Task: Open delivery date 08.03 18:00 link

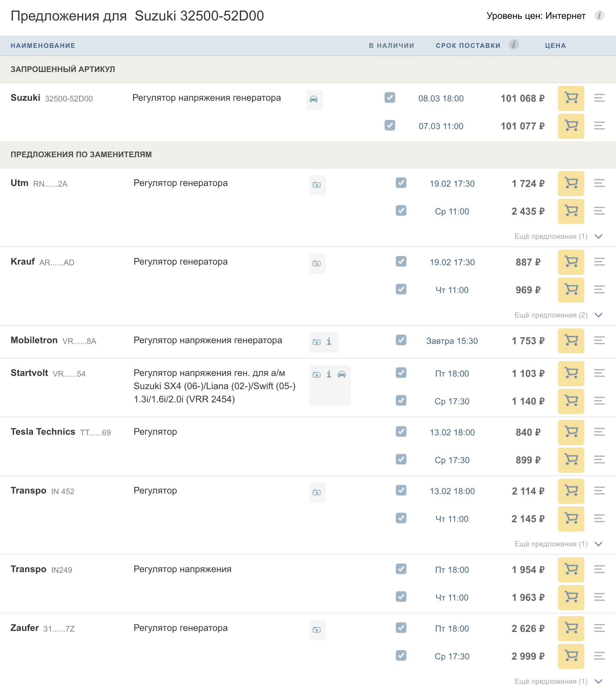Action: pyautogui.click(x=441, y=98)
